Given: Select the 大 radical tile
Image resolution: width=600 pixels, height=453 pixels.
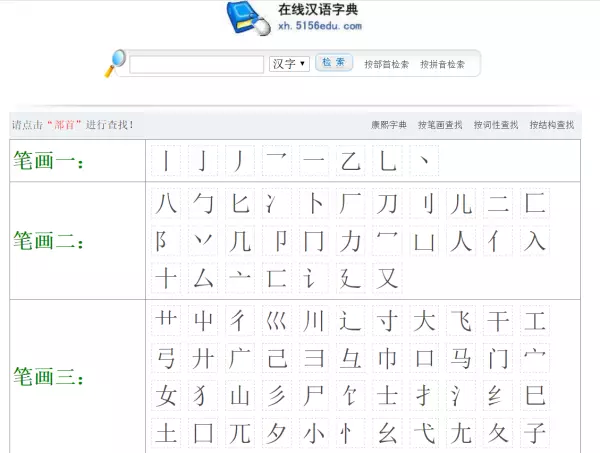Looking at the screenshot, I should (424, 321).
